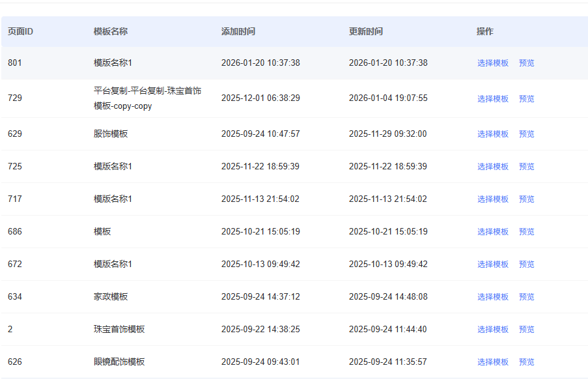Preview the template with ID 717
Image resolution: width=588 pixels, height=385 pixels.
pyautogui.click(x=526, y=199)
